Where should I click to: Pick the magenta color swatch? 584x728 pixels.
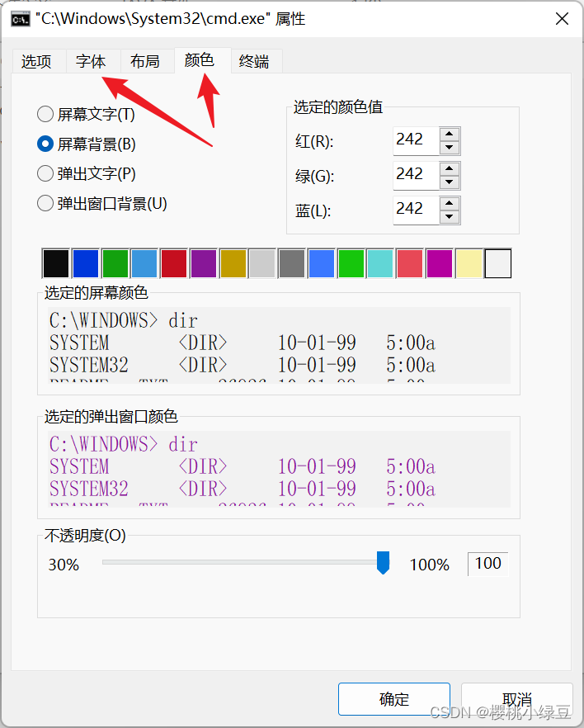(x=440, y=263)
